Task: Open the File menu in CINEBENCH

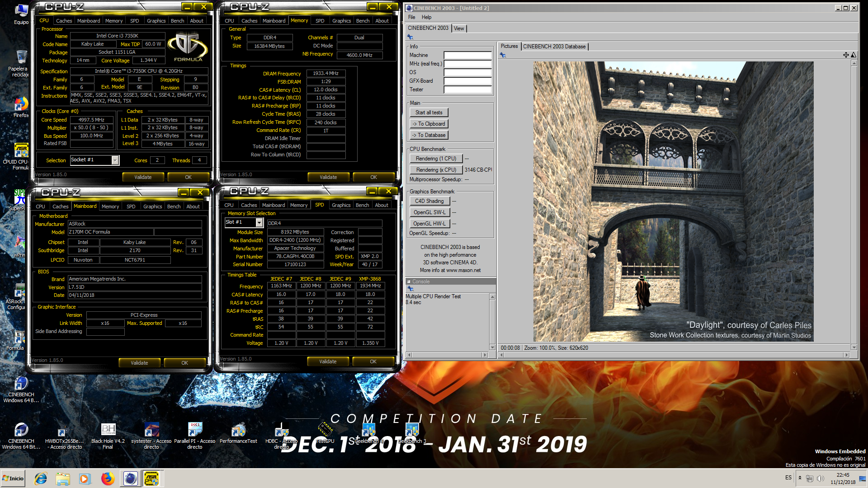Action: pyautogui.click(x=412, y=17)
